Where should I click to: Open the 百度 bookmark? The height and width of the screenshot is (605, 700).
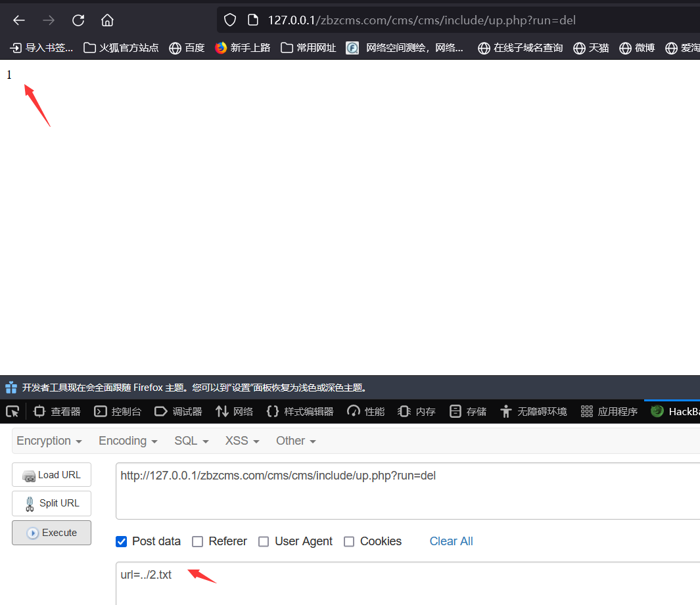pos(187,48)
